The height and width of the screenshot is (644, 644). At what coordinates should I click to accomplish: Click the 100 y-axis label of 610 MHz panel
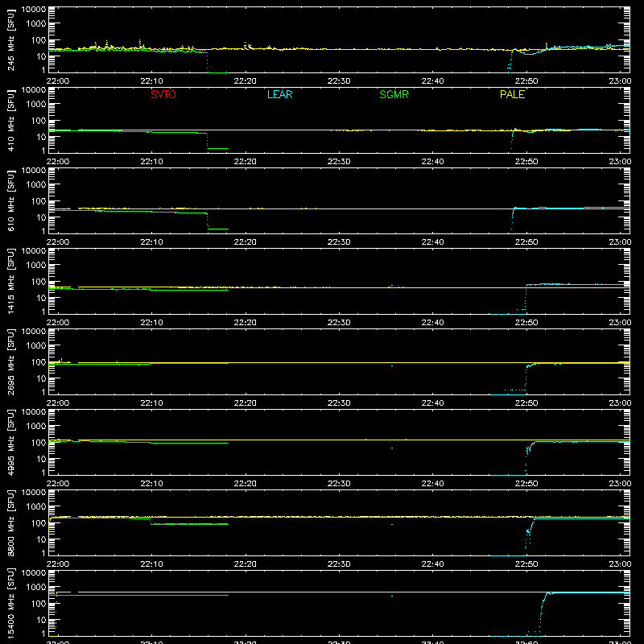pos(39,201)
